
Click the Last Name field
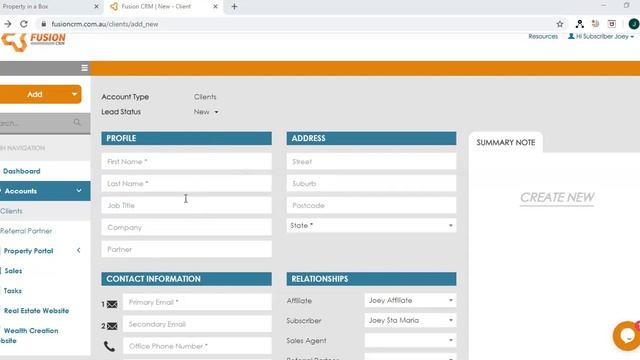tap(187, 184)
